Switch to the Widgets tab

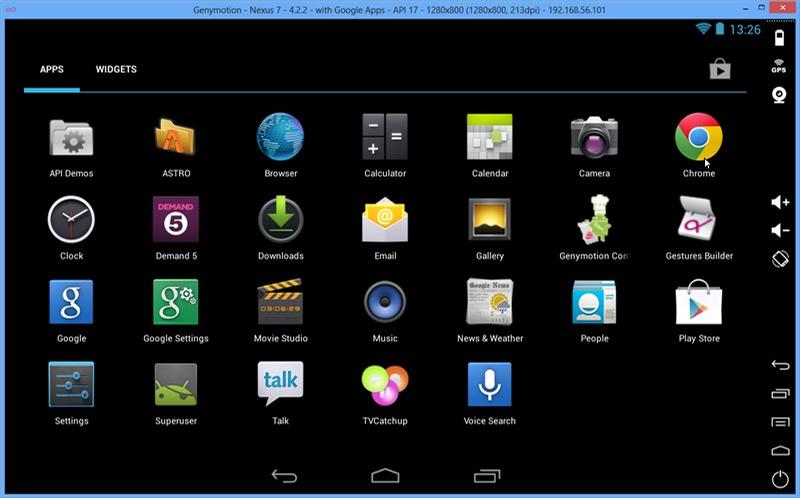pos(116,70)
